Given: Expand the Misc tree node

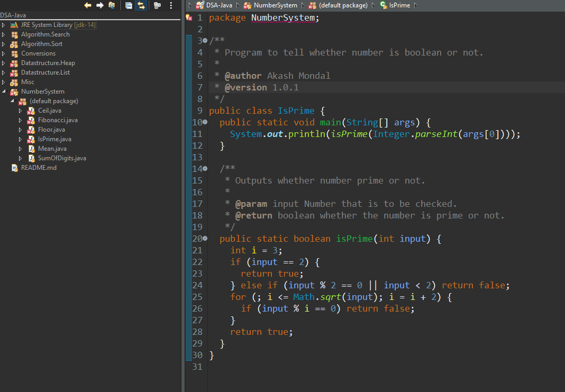Looking at the screenshot, I should click(x=4, y=82).
